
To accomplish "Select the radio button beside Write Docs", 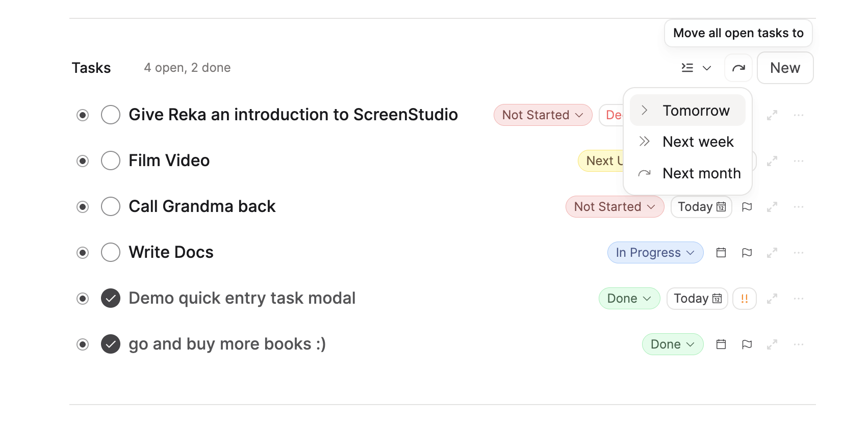I will coord(83,253).
